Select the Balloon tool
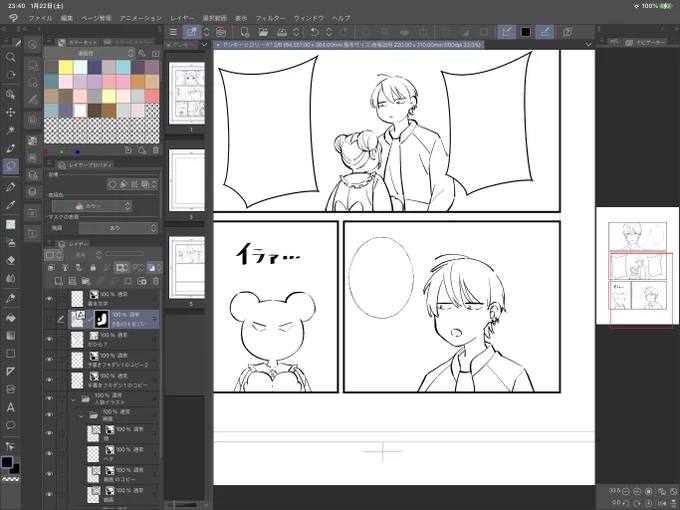This screenshot has height=510, width=680. click(10, 425)
